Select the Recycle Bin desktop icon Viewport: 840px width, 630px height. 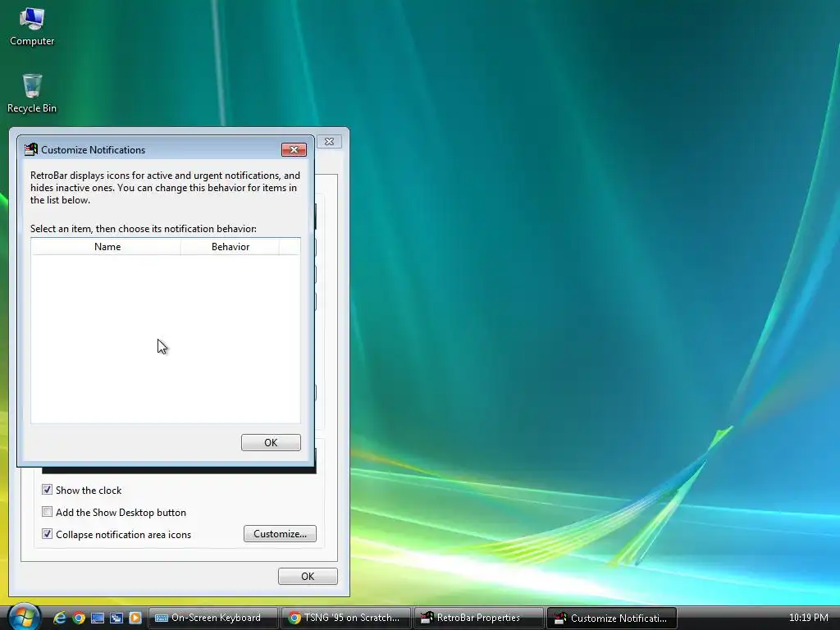point(32,94)
